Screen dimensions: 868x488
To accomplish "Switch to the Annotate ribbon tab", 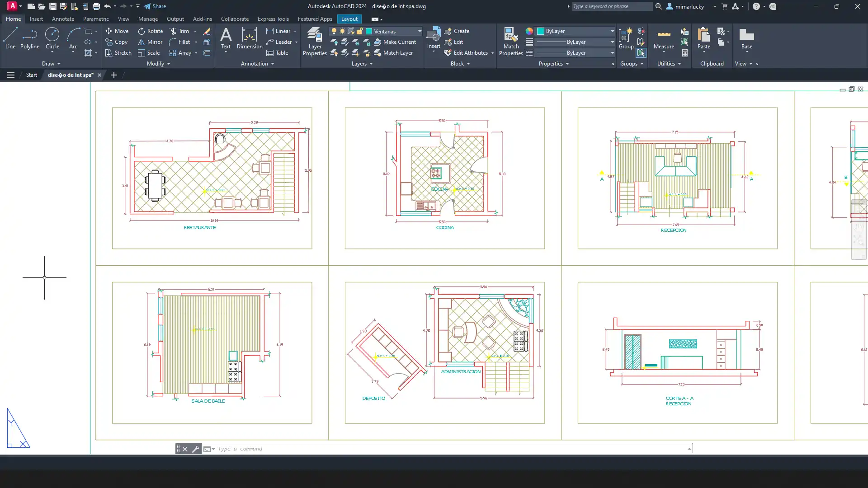I will click(x=63, y=19).
